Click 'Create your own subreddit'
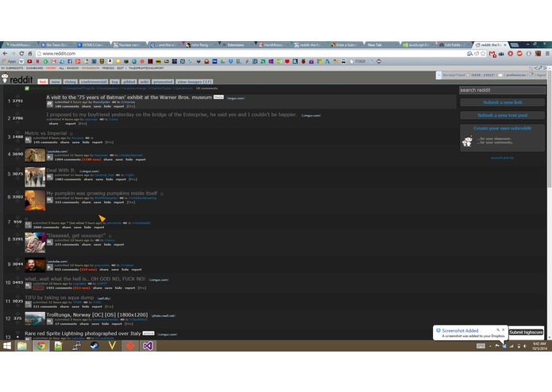 tap(503, 129)
